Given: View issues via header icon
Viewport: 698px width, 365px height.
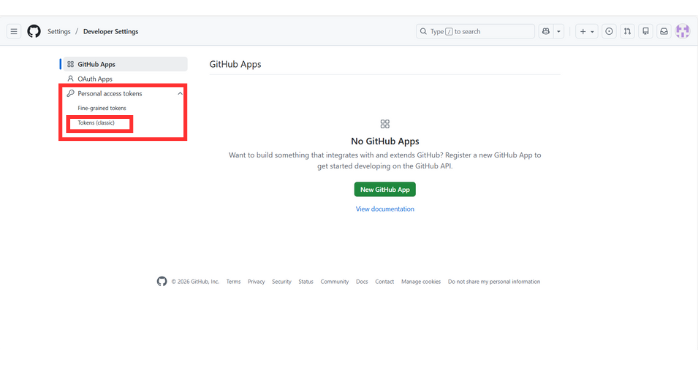Looking at the screenshot, I should click(609, 32).
